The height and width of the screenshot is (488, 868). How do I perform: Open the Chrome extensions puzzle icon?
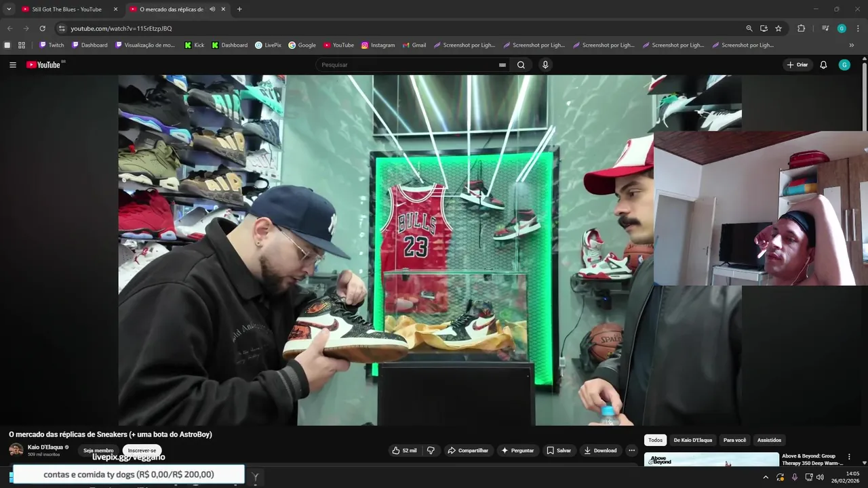click(x=801, y=28)
